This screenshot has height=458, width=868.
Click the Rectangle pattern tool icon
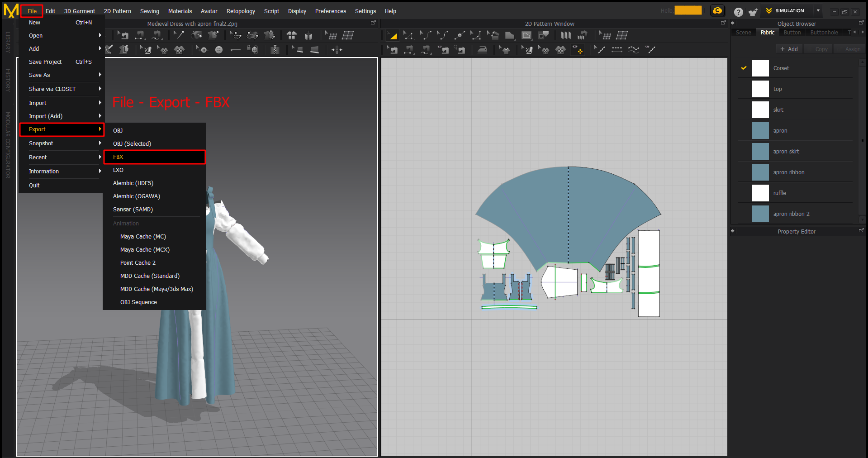510,35
